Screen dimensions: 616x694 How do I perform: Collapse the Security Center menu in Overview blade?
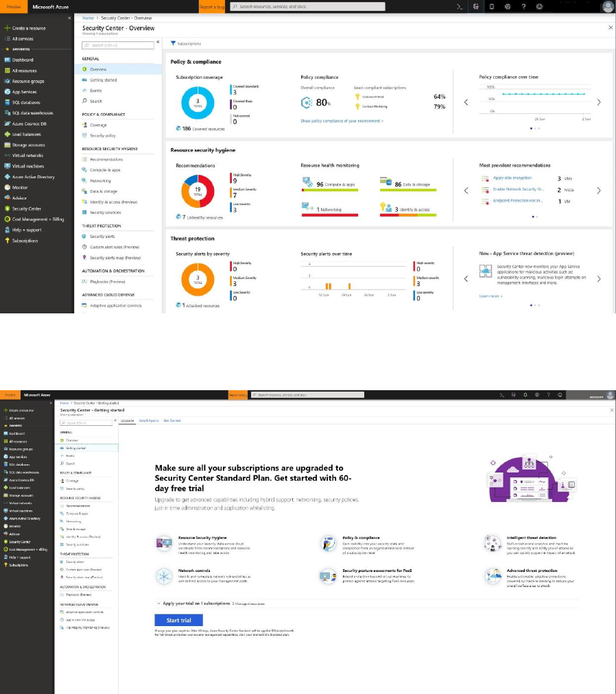click(x=158, y=42)
